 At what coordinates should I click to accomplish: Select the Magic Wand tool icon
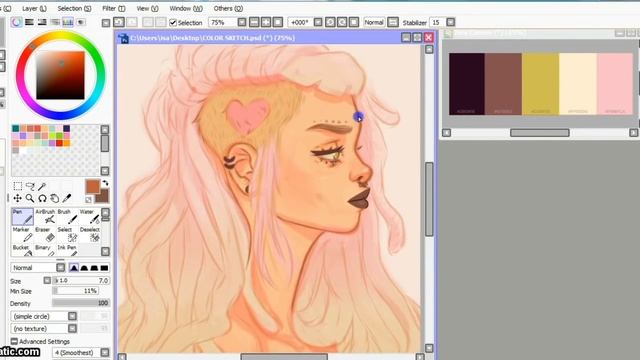click(42, 187)
